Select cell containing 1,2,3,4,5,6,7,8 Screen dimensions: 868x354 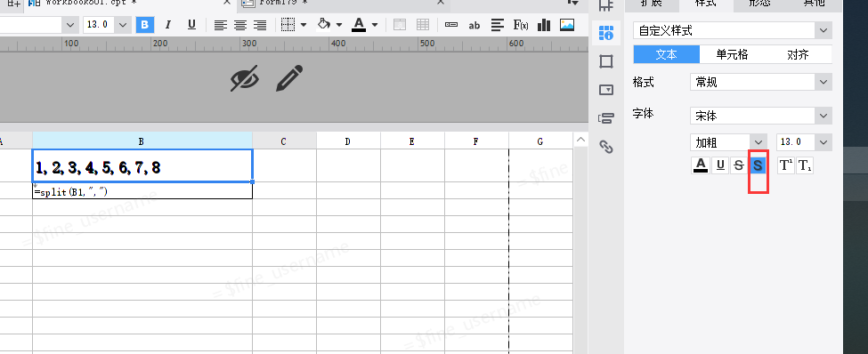(x=142, y=165)
